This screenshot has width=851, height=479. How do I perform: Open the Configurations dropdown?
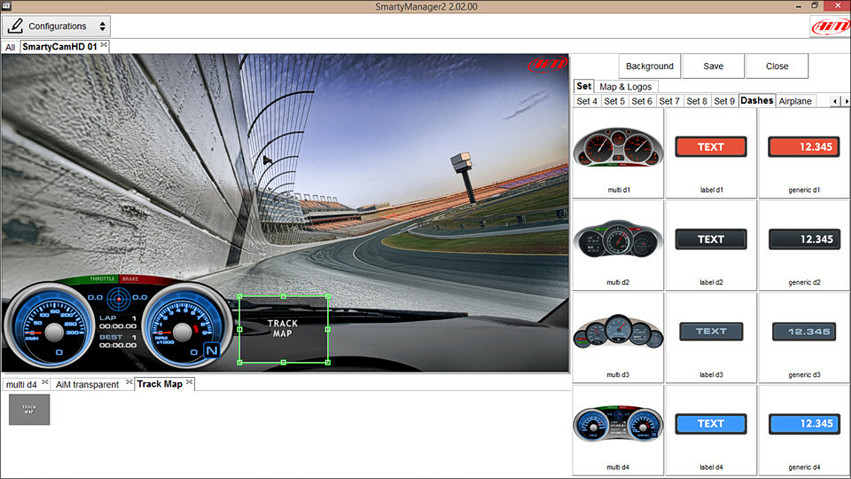57,26
